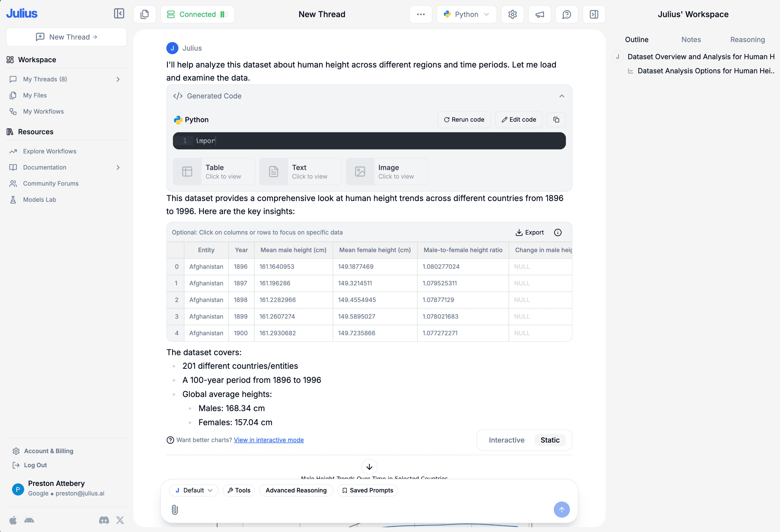This screenshot has height=532, width=780.
Task: Collapse the Generated Code section
Action: pos(561,96)
